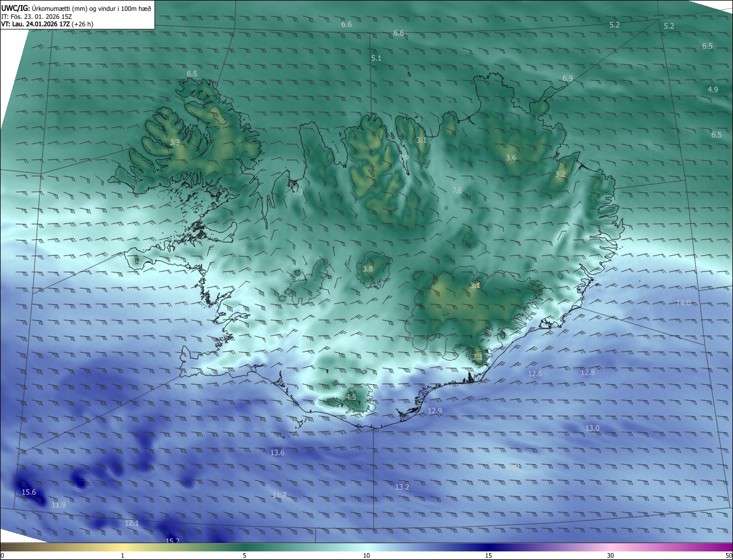Click the 12.6 value label
The width and height of the screenshot is (733, 560).
click(535, 374)
